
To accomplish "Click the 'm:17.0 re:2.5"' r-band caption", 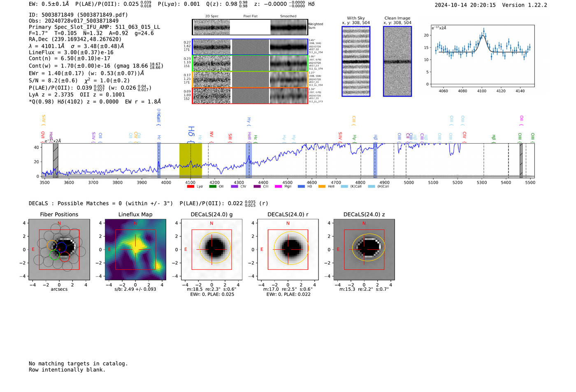I will 288,289.
